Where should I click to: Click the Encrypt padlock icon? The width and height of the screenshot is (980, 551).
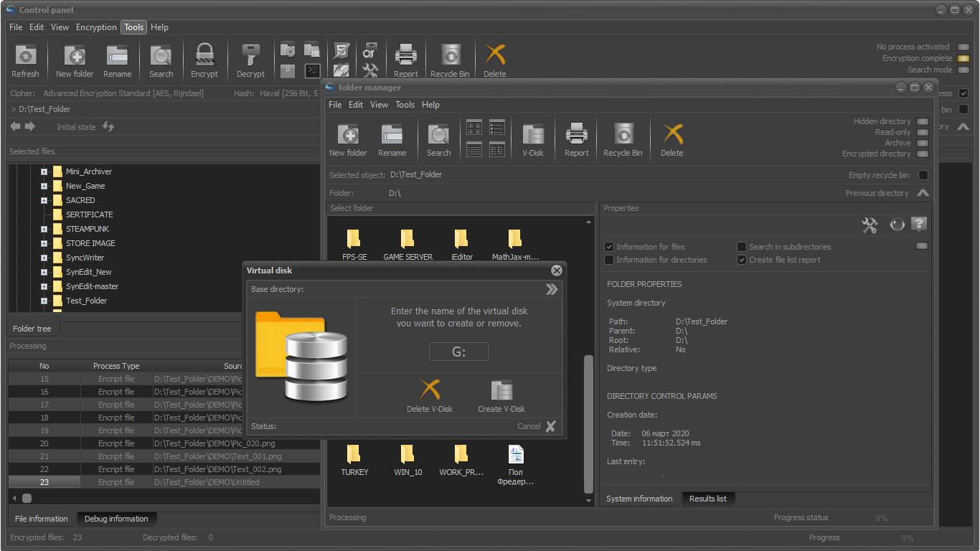pyautogui.click(x=204, y=56)
